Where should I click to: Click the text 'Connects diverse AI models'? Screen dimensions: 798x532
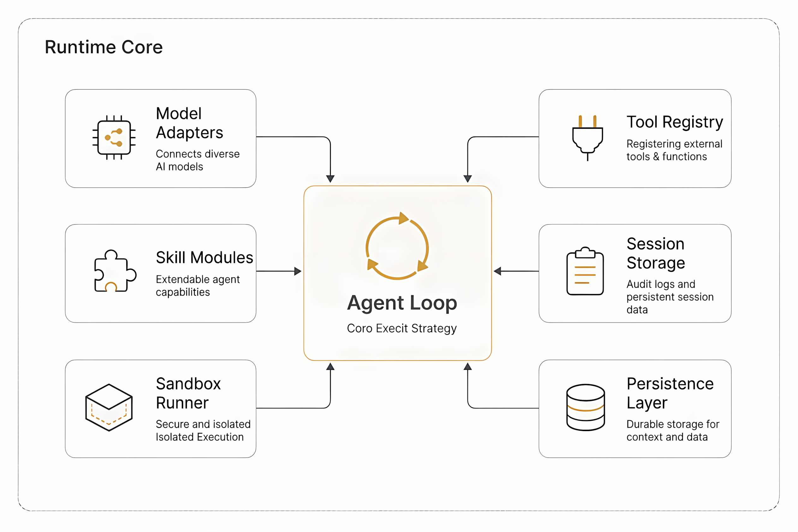[x=198, y=160]
